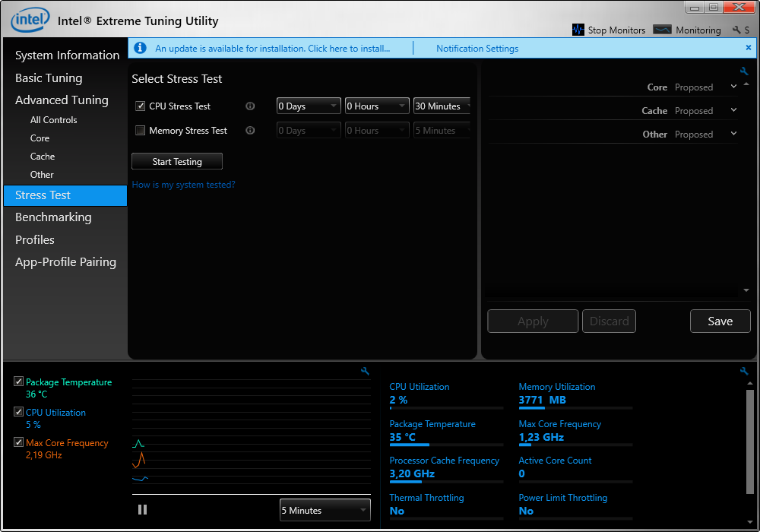Click the monitor panel vertical scrollbar

point(750,442)
